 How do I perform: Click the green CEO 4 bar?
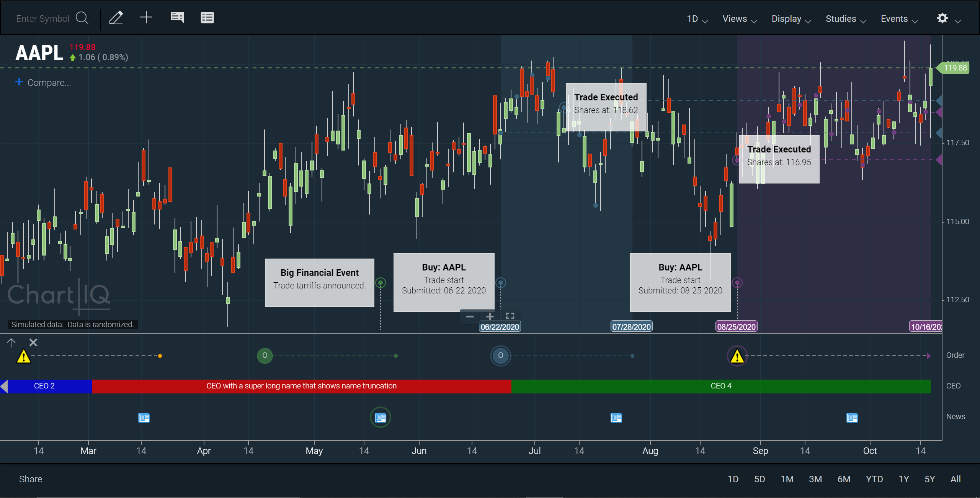[x=721, y=386]
